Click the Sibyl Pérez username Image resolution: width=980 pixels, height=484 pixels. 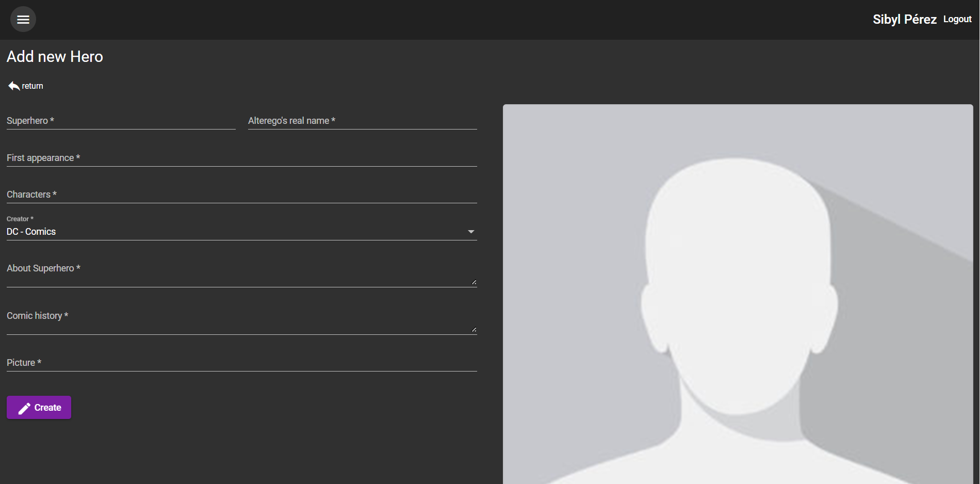pos(905,19)
